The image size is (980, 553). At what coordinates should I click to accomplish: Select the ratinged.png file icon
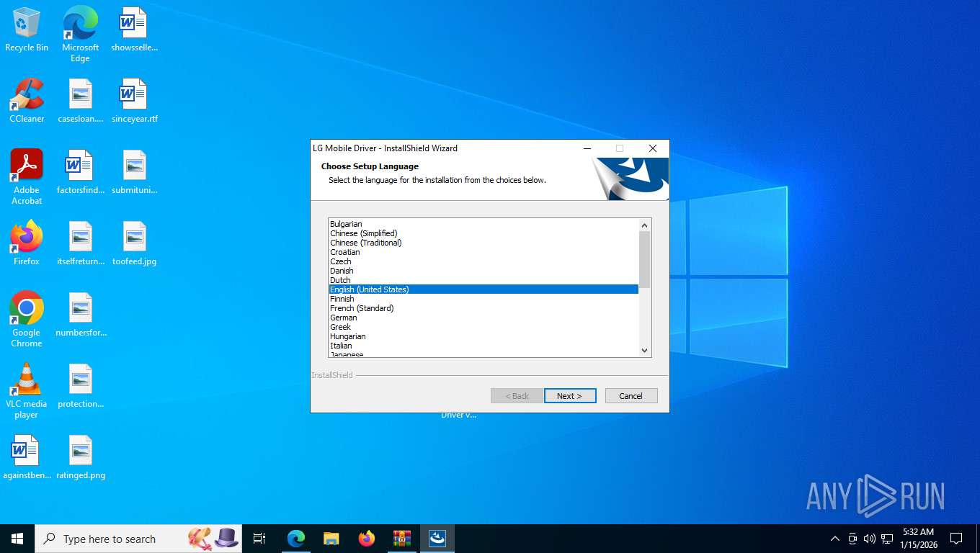(80, 457)
